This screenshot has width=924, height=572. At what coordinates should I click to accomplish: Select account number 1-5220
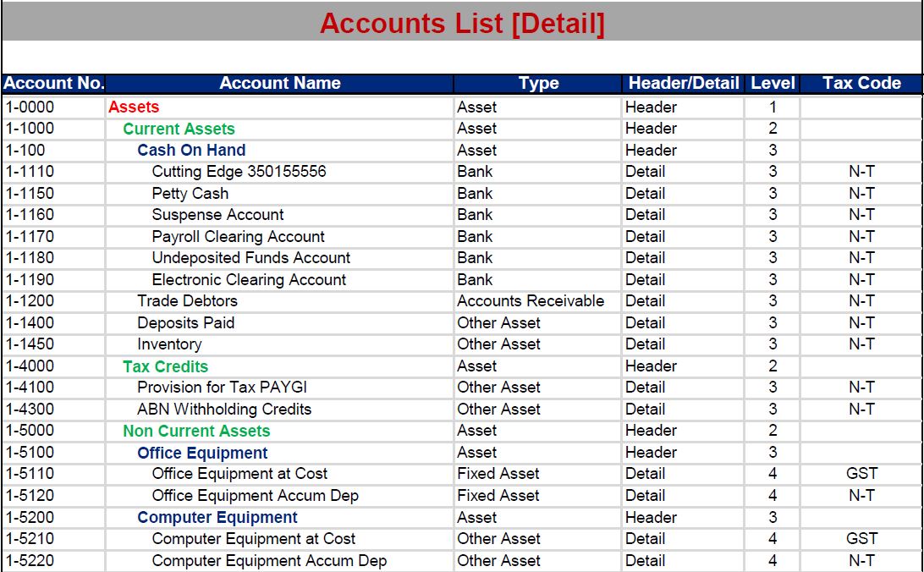(30, 560)
